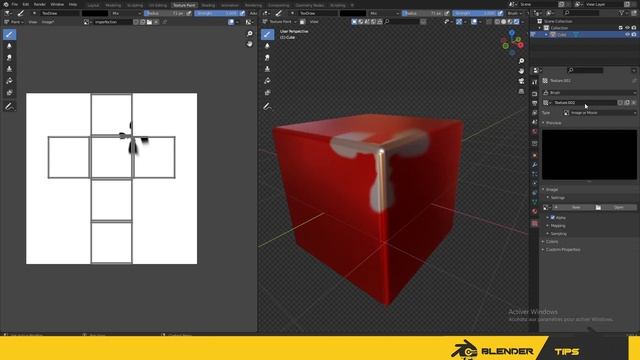The image size is (640, 360).
Task: Open the View menu in image editor
Action: [33, 22]
